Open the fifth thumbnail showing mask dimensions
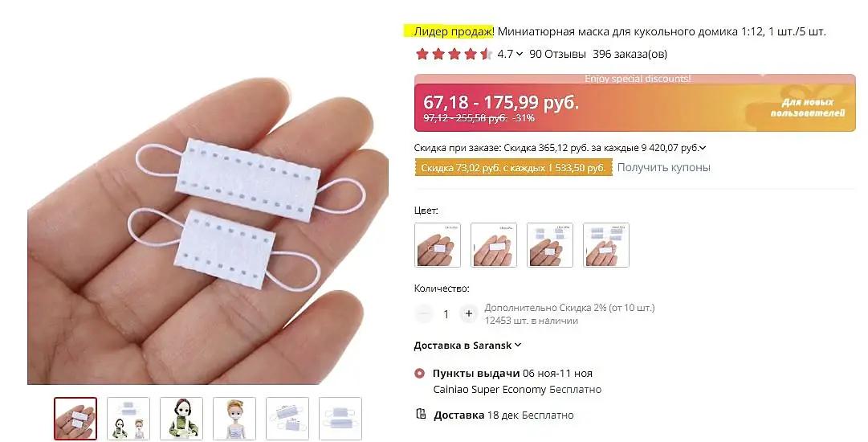This screenshot has width=868, height=442. [287, 419]
